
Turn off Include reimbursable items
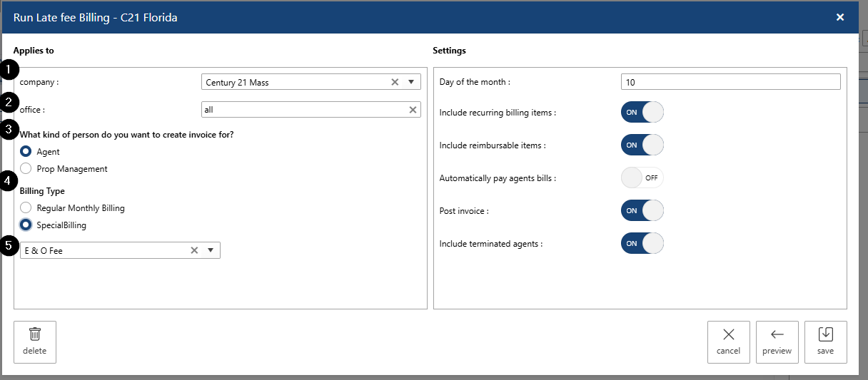[642, 145]
